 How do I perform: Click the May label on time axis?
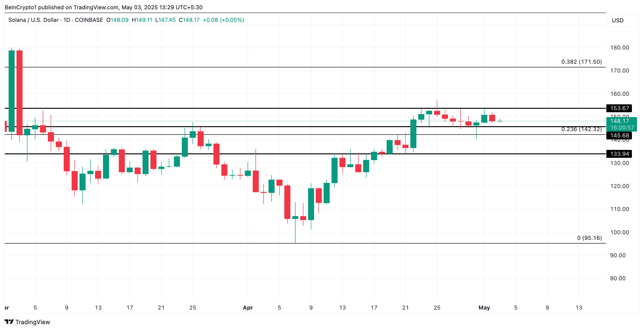point(484,307)
